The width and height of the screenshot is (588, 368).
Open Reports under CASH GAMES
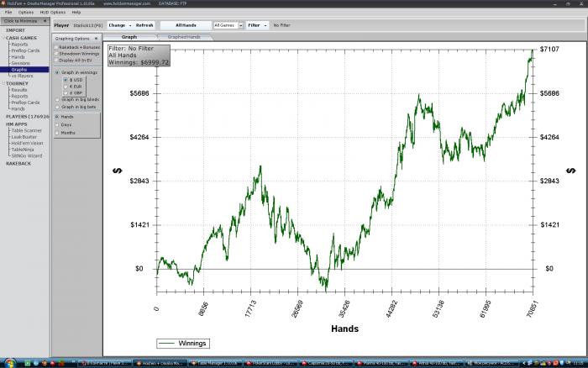click(x=19, y=45)
